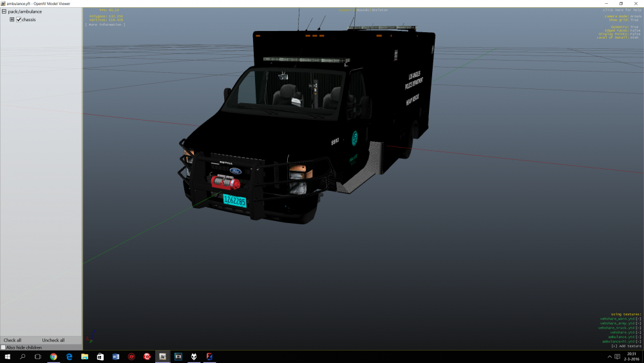Select the chassis tree item label

[29, 19]
